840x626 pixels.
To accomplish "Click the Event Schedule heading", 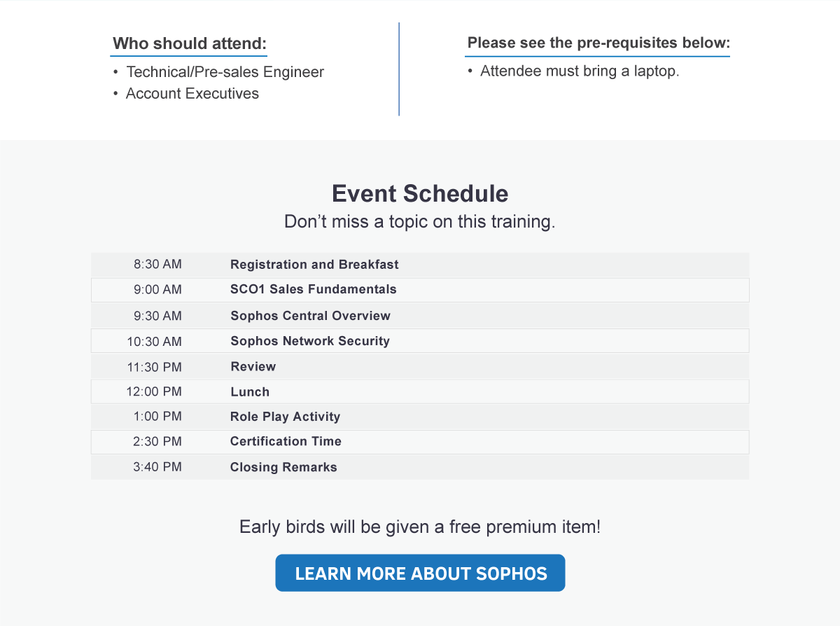I will [420, 193].
